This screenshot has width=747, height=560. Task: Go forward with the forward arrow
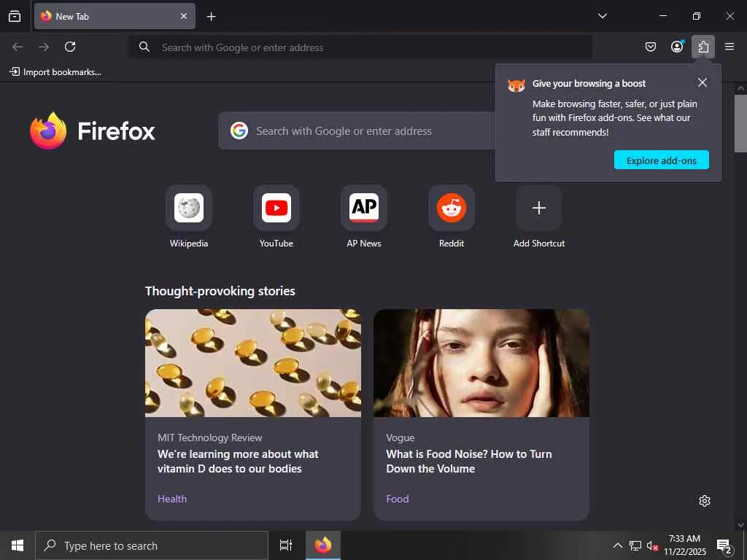pyautogui.click(x=44, y=47)
